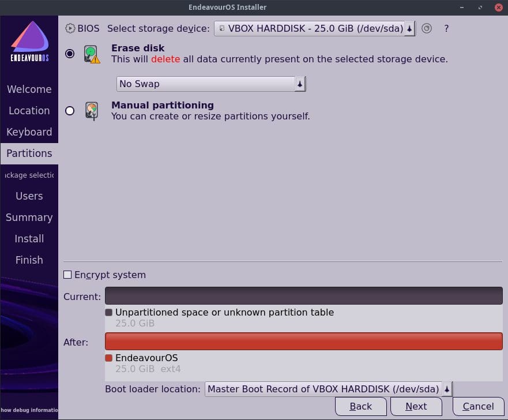508x420 pixels.
Task: Click the Select storage device label
Action: (x=159, y=28)
